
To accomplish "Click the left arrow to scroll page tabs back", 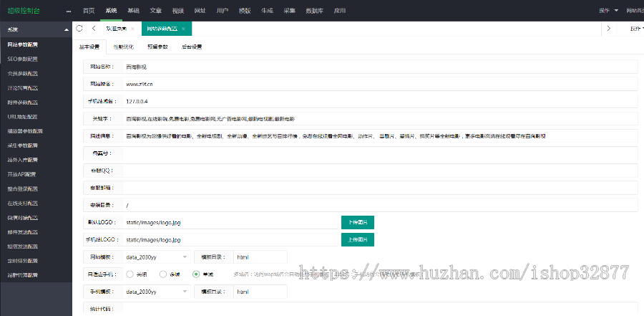I will (94, 29).
